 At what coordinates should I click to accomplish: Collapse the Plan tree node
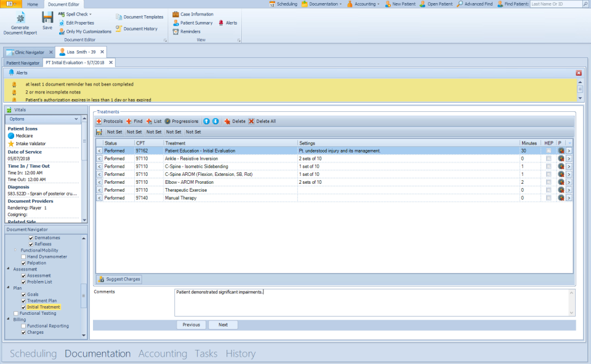[8, 287]
